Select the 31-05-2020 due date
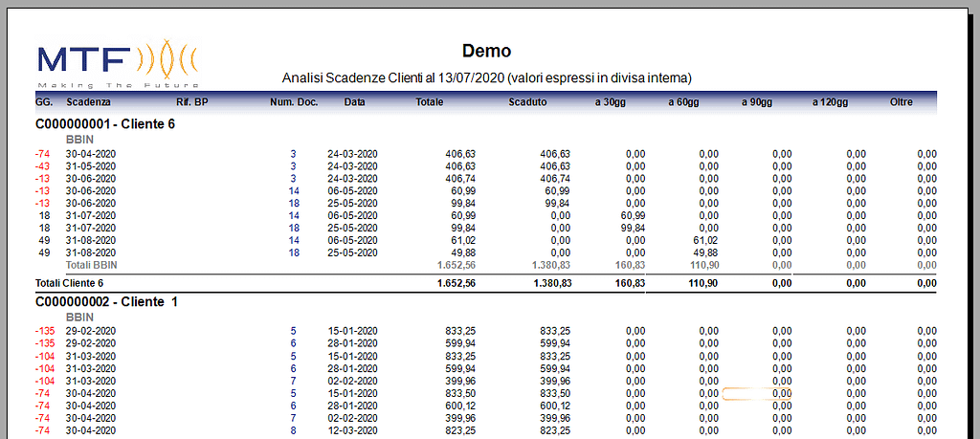This screenshot has height=439, width=980. (91, 166)
